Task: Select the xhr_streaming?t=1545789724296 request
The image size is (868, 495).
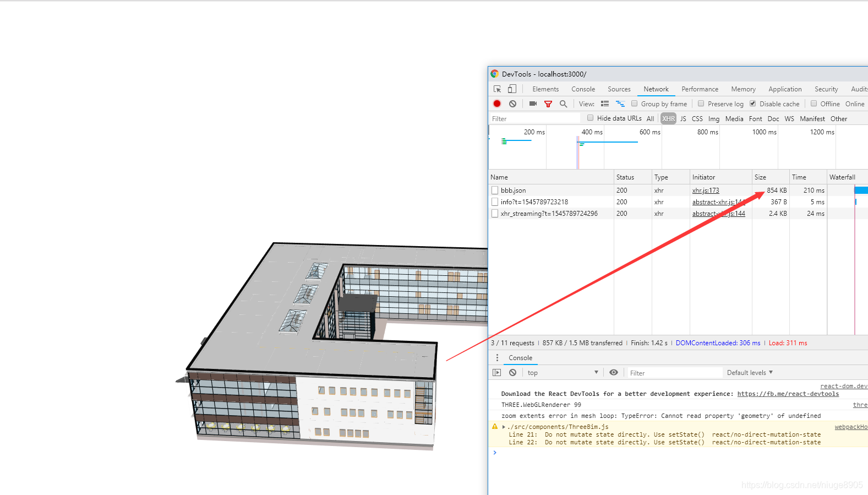Action: click(549, 214)
